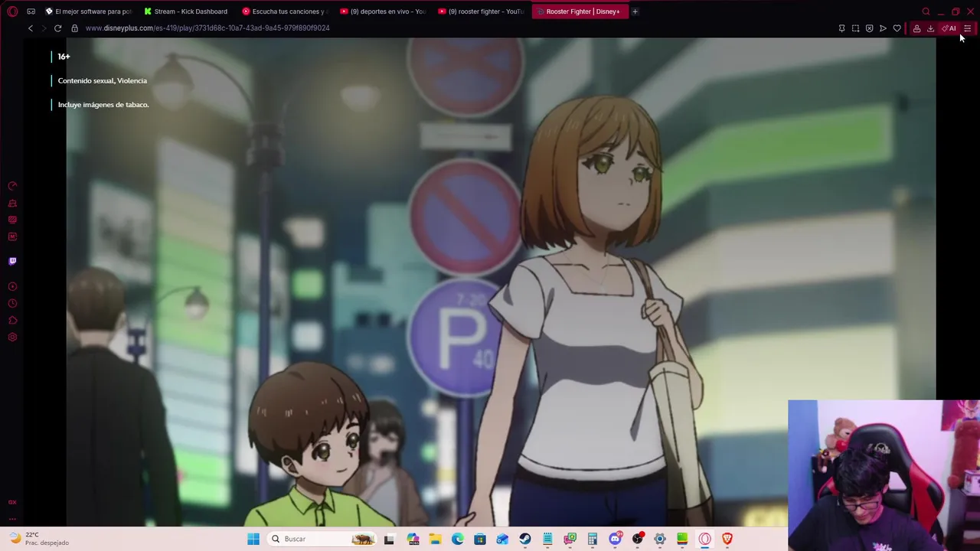This screenshot has height=551, width=980.
Task: Open Calculator from the taskbar
Action: tap(592, 539)
